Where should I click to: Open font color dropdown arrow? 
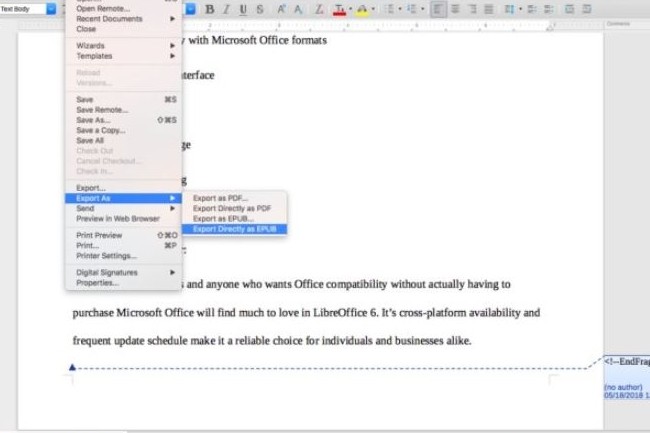click(351, 9)
